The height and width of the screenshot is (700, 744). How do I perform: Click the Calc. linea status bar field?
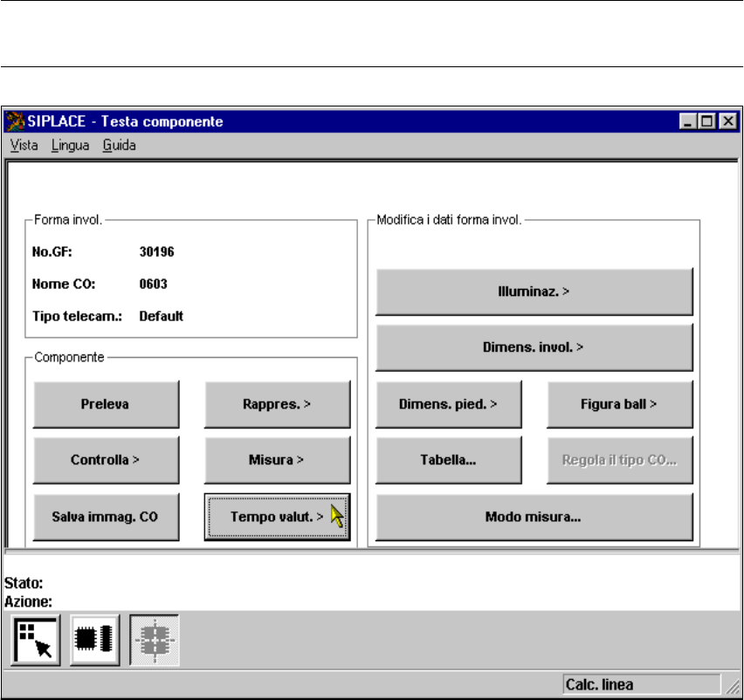[x=640, y=684]
